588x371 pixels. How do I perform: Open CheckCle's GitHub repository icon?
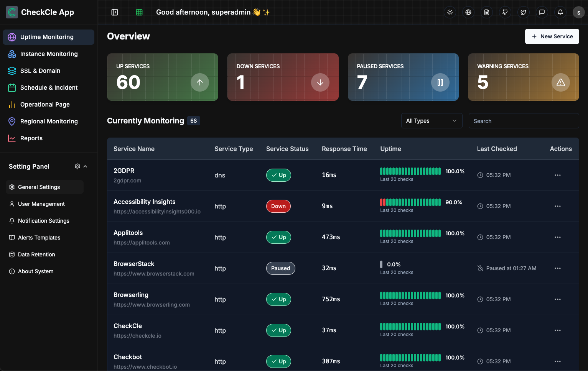[x=505, y=12]
